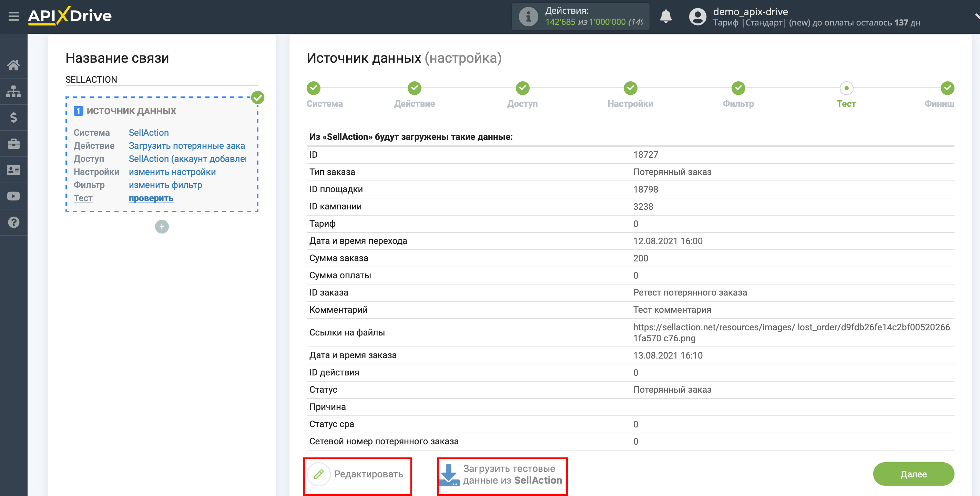Select Статус value Потерянный заказ
The height and width of the screenshot is (496, 980).
(672, 390)
